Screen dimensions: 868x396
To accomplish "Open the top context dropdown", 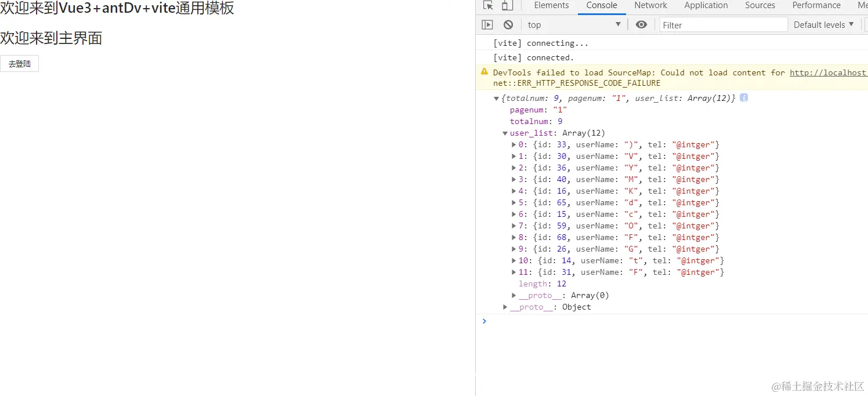I will [574, 24].
